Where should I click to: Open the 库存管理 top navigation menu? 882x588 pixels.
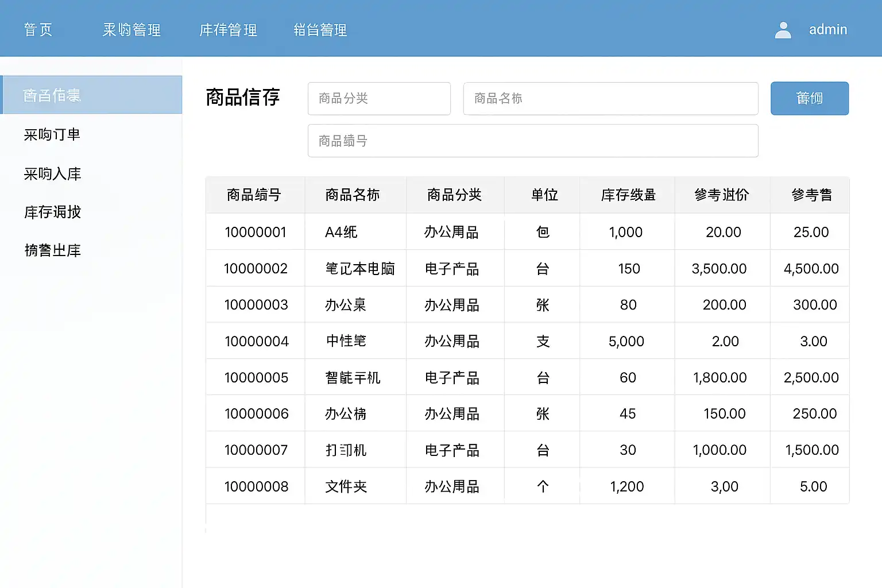(228, 30)
